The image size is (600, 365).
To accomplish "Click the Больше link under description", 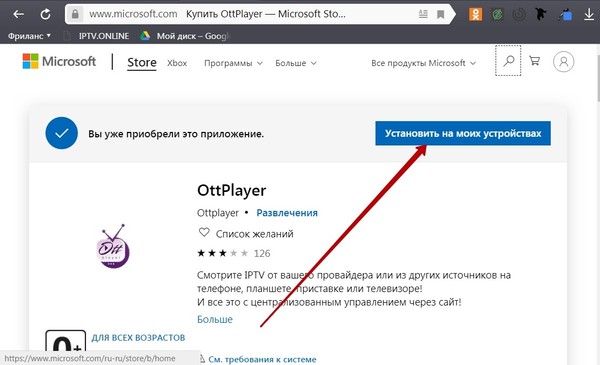I will (215, 319).
